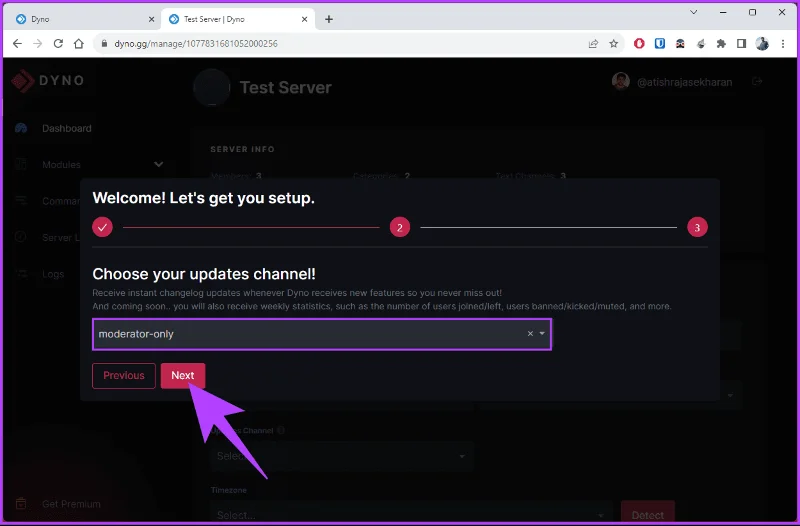Open the red Opera-style extension icon
The image size is (800, 526).
(x=639, y=43)
